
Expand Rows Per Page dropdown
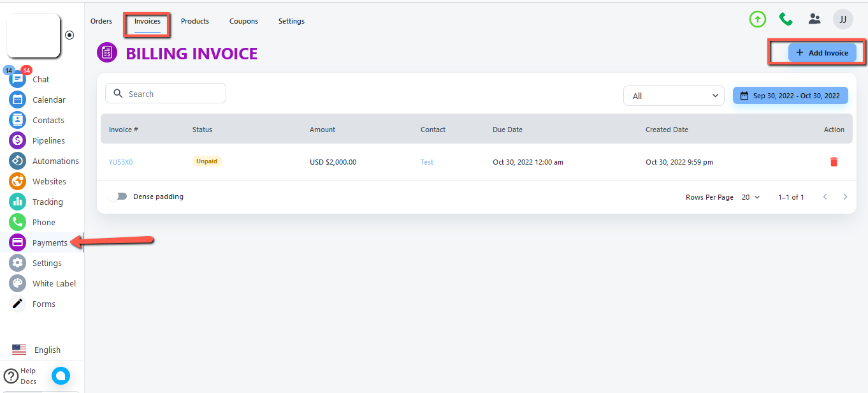(x=751, y=197)
